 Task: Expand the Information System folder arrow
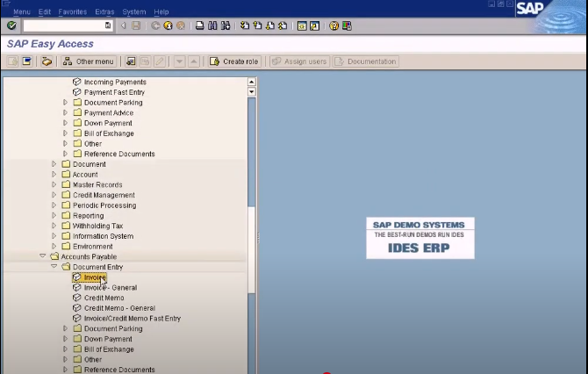click(x=54, y=236)
